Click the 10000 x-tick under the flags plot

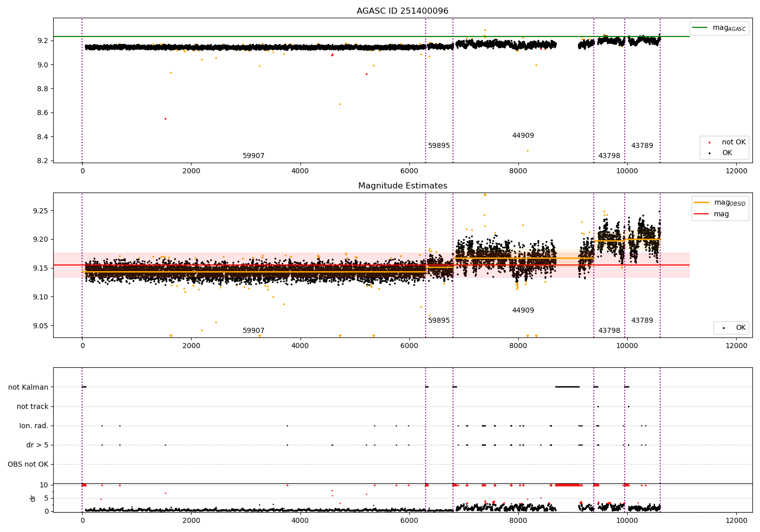click(627, 520)
